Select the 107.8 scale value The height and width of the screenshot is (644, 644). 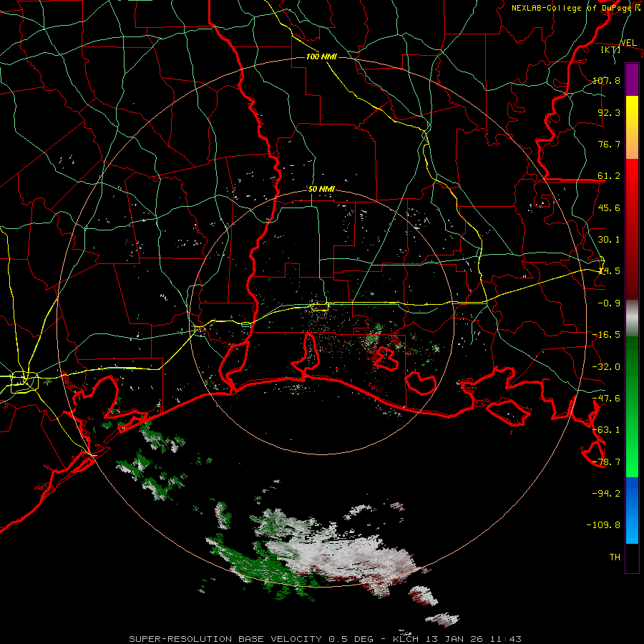coord(606,80)
